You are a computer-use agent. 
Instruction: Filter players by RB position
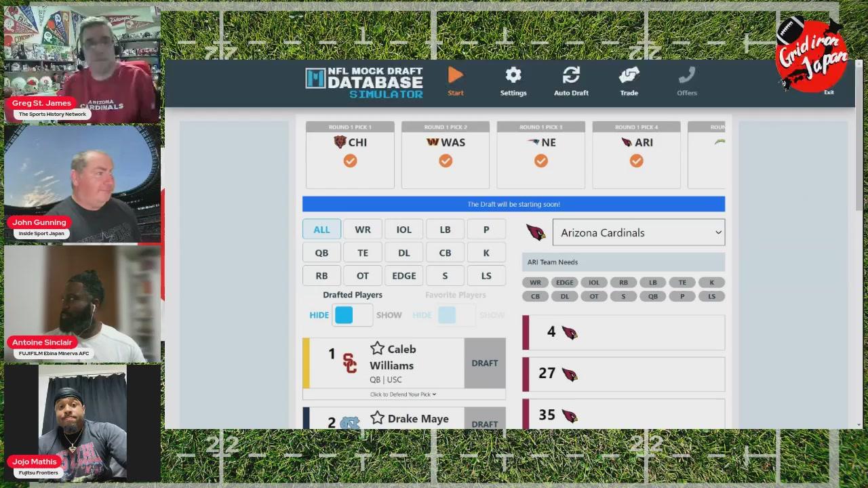coord(321,276)
